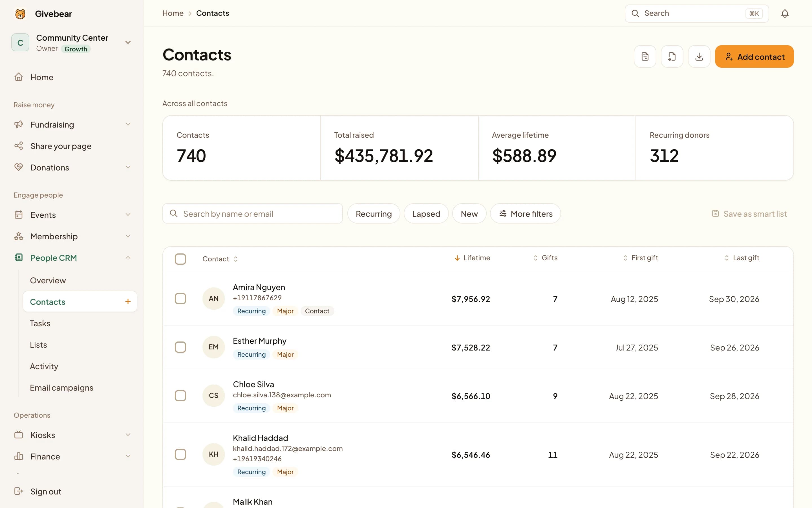Check the Khalid Haddad row checkbox
This screenshot has height=508, width=812.
[180, 455]
